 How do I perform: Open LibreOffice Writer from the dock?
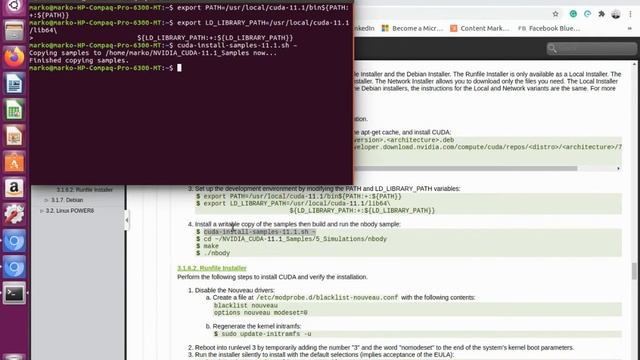[14, 84]
